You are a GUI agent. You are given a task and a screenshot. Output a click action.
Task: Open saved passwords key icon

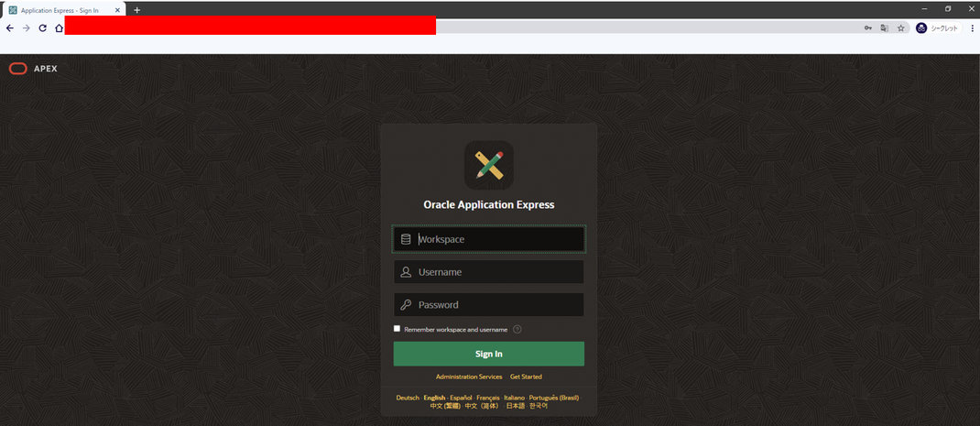[x=868, y=28]
